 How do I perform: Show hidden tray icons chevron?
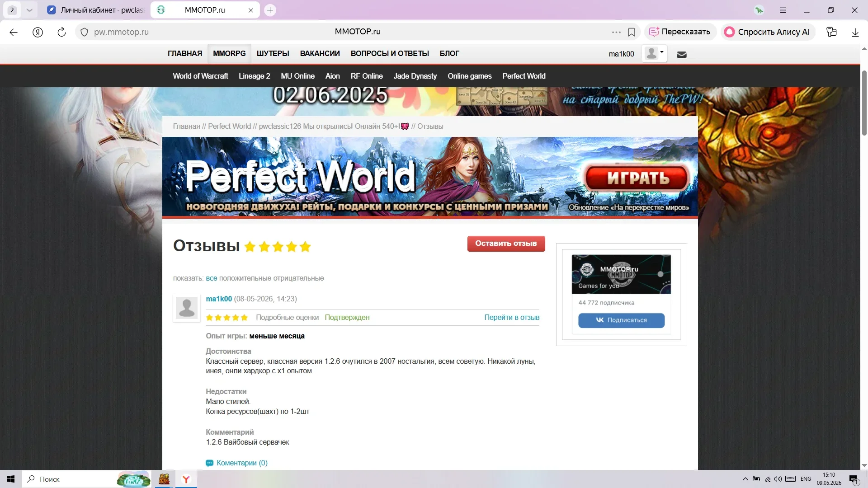point(745,479)
